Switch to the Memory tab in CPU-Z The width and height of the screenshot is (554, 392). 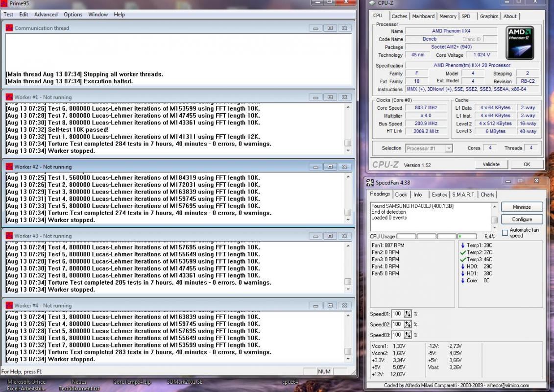click(448, 16)
